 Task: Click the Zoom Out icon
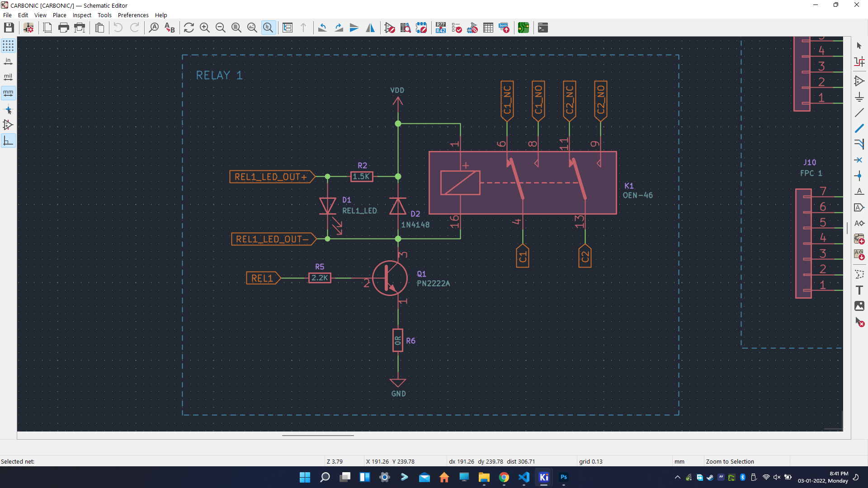(x=221, y=28)
